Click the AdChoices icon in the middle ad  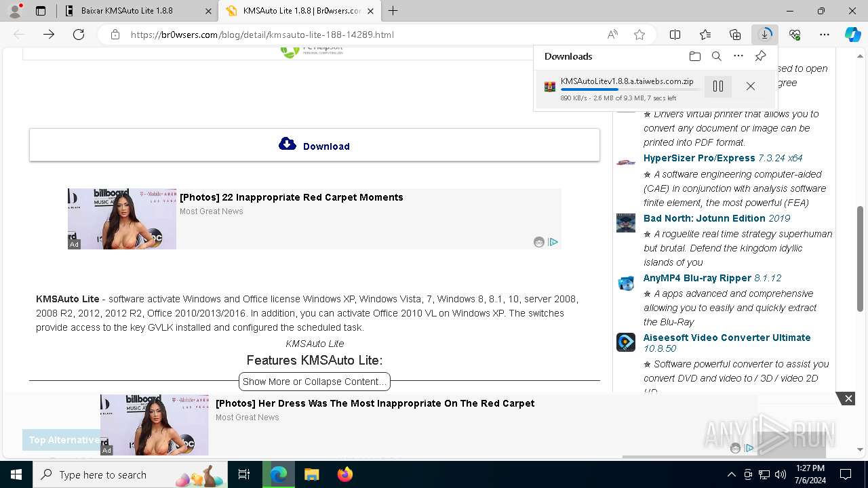point(553,242)
